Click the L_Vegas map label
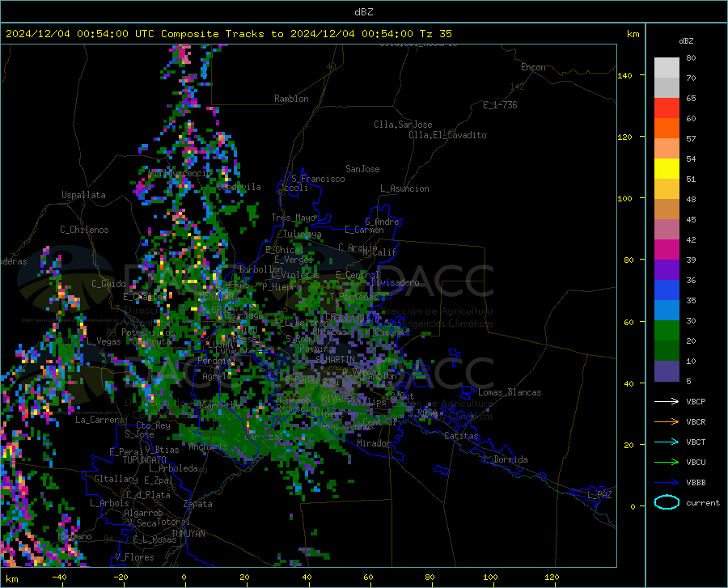The image size is (728, 588). 104,341
